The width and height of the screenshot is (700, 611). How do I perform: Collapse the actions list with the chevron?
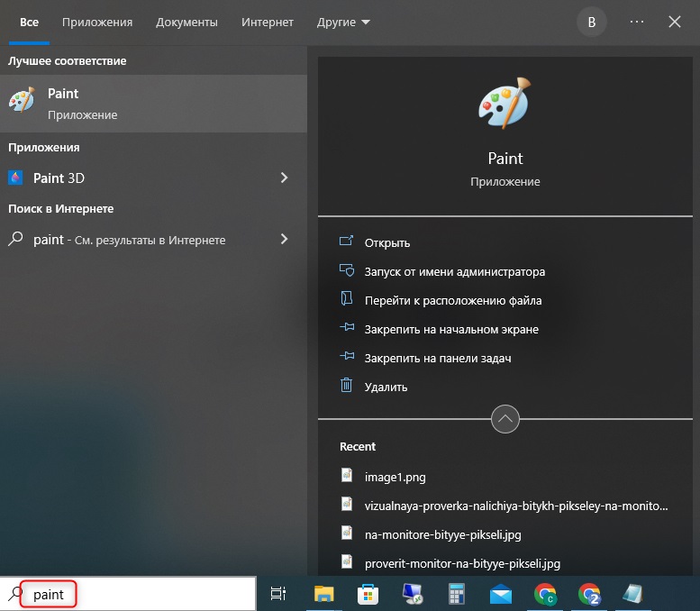[x=505, y=419]
